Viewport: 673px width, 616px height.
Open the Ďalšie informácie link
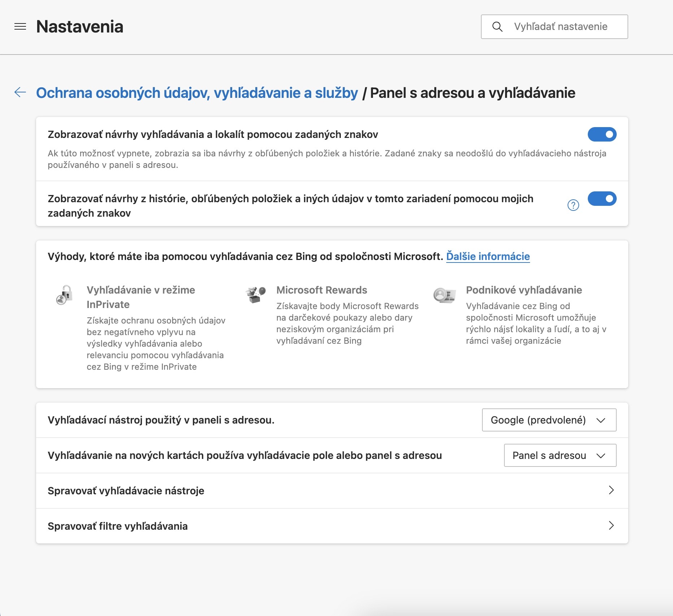(488, 256)
